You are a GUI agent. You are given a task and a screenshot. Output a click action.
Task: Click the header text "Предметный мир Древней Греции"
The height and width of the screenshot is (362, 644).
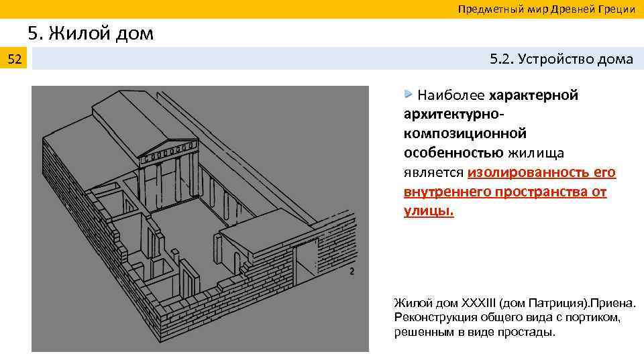(x=546, y=9)
